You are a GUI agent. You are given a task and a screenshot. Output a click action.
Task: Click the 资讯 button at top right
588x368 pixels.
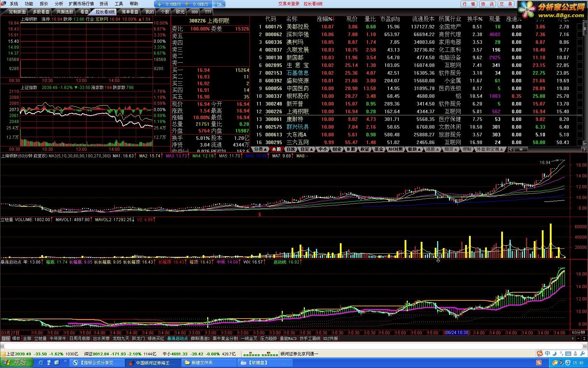[488, 4]
